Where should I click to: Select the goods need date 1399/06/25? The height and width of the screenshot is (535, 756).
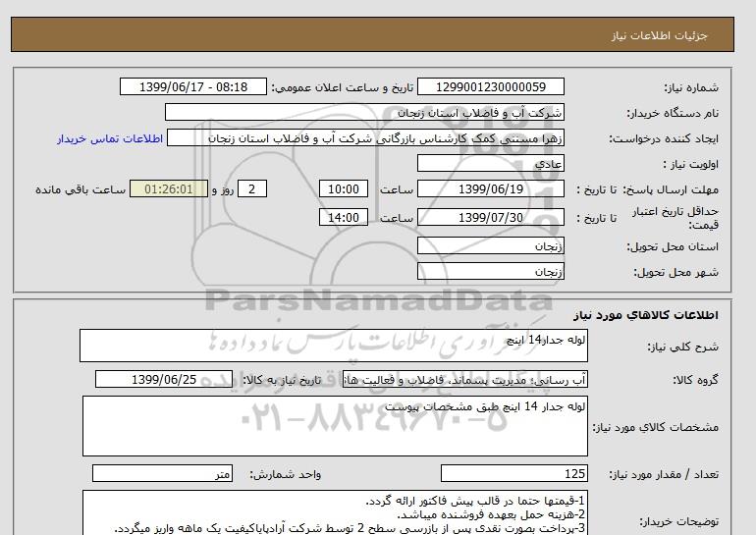tap(164, 379)
